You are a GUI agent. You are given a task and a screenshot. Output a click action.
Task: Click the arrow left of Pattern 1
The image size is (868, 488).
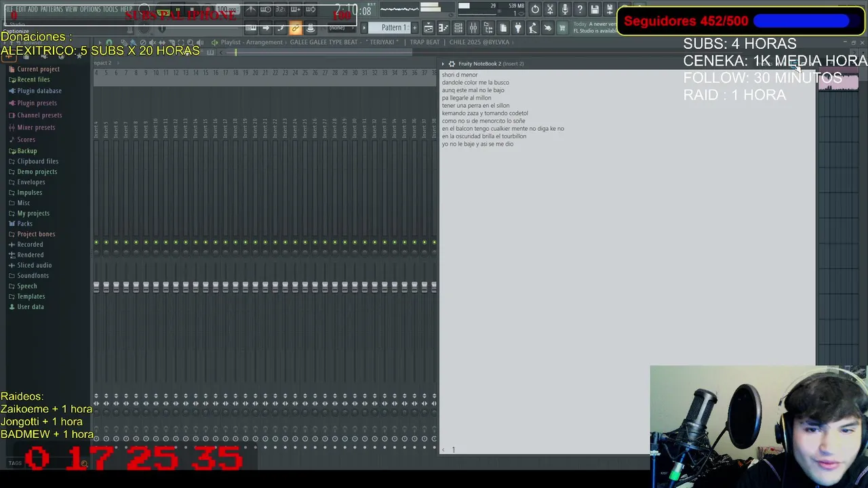364,28
